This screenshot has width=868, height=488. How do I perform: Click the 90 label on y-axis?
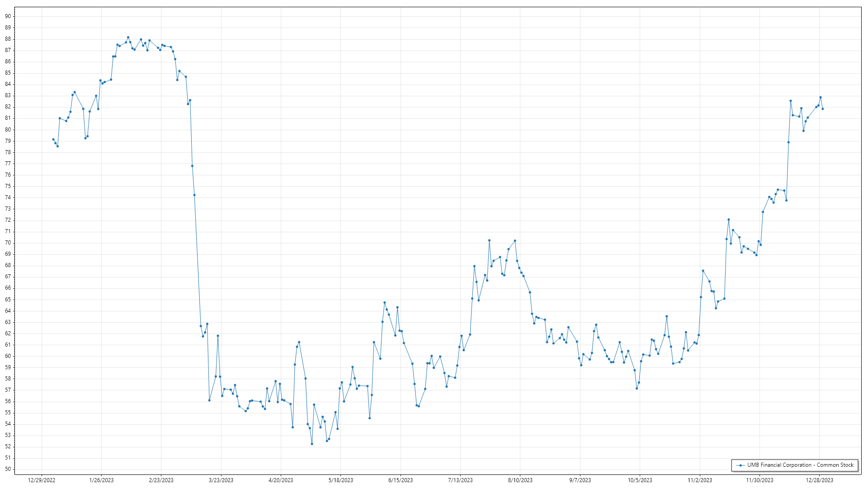tap(8, 16)
